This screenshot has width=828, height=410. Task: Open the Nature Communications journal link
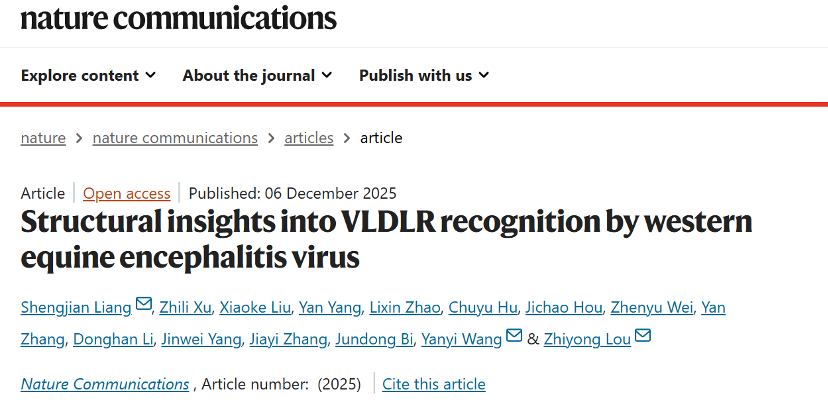click(x=105, y=384)
